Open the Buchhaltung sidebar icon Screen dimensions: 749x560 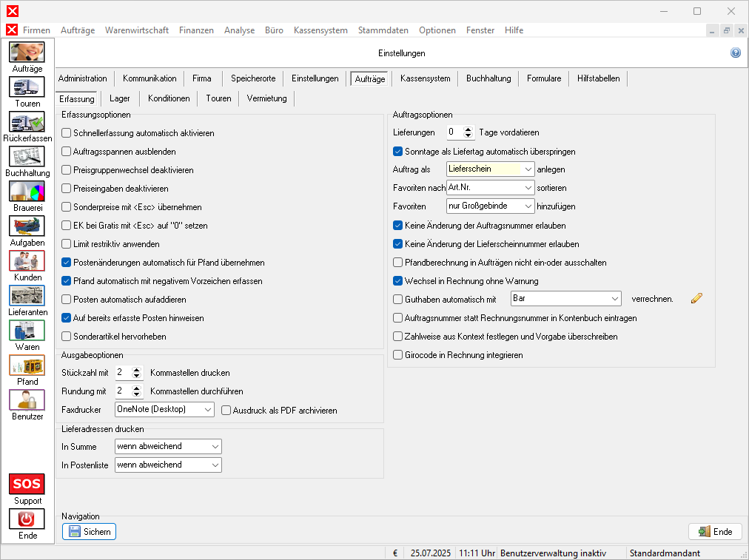click(x=27, y=157)
